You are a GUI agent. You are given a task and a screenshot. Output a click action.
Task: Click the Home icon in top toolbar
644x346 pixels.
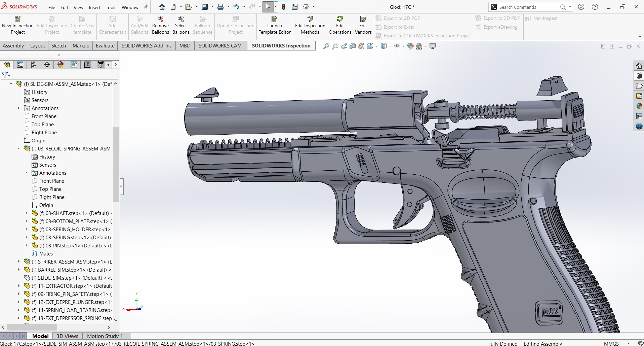162,7
